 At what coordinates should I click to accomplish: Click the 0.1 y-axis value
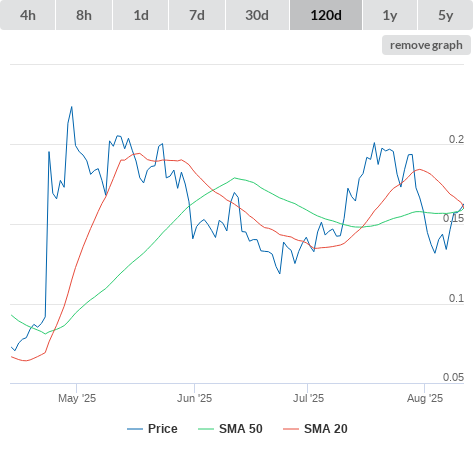point(456,298)
